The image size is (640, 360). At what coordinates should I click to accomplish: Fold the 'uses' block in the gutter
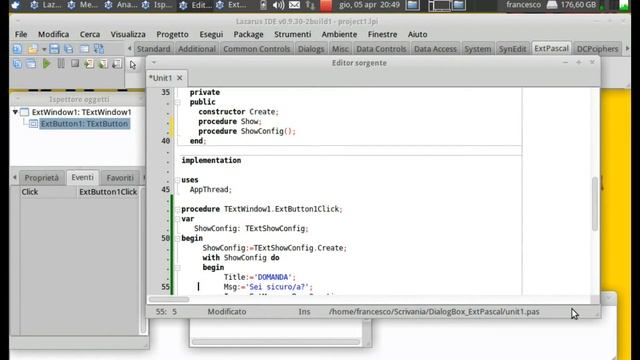(178, 180)
